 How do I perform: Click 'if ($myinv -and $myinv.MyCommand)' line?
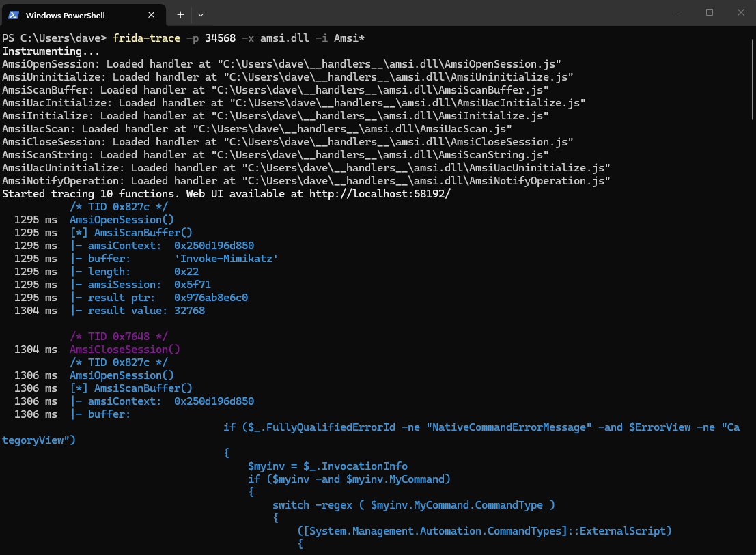tap(349, 479)
